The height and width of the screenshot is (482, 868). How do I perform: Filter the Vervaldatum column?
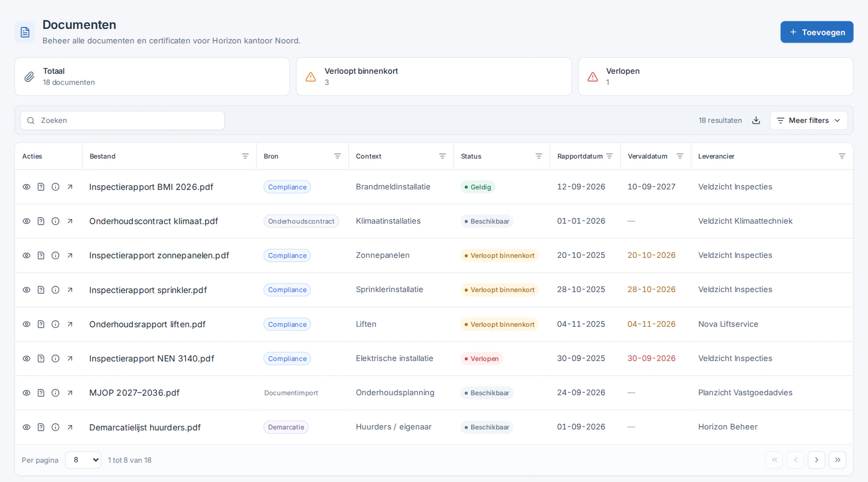680,156
